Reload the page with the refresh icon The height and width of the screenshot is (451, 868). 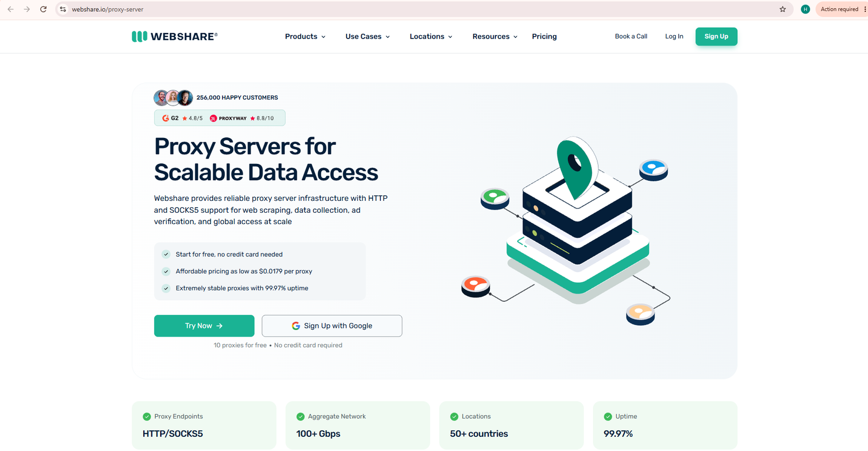click(x=43, y=9)
